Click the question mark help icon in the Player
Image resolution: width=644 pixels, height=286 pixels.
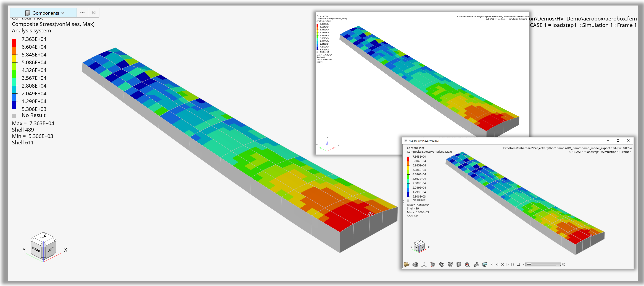click(564, 265)
